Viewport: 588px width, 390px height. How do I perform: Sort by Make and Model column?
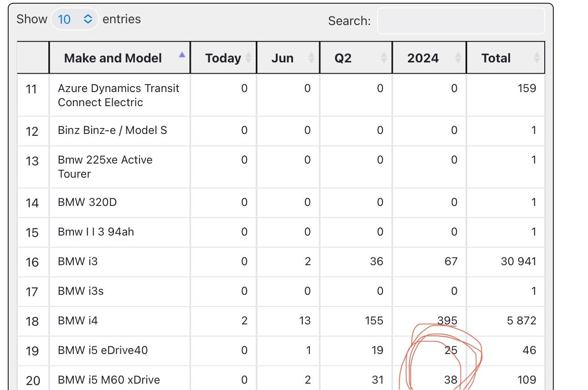[120, 58]
